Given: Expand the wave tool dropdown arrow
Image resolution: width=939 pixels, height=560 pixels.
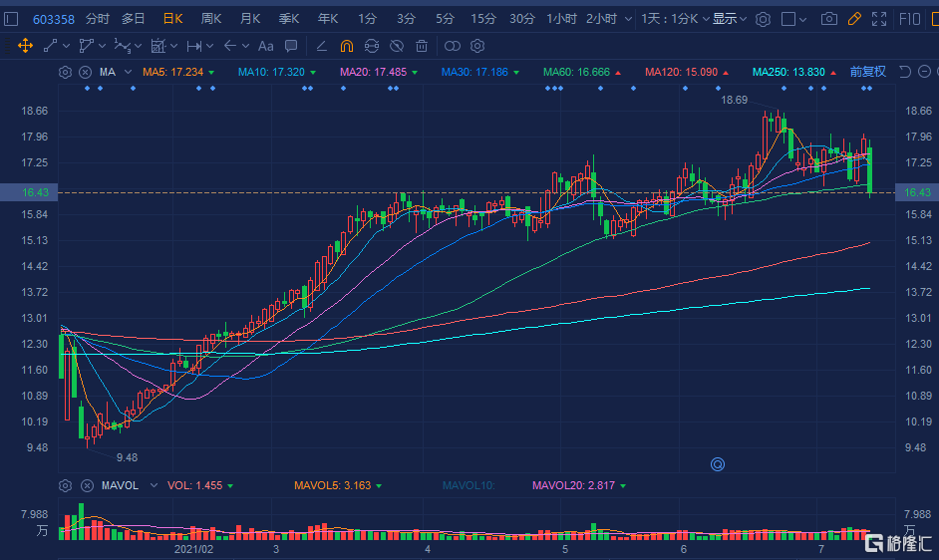Looking at the screenshot, I should point(139,46).
